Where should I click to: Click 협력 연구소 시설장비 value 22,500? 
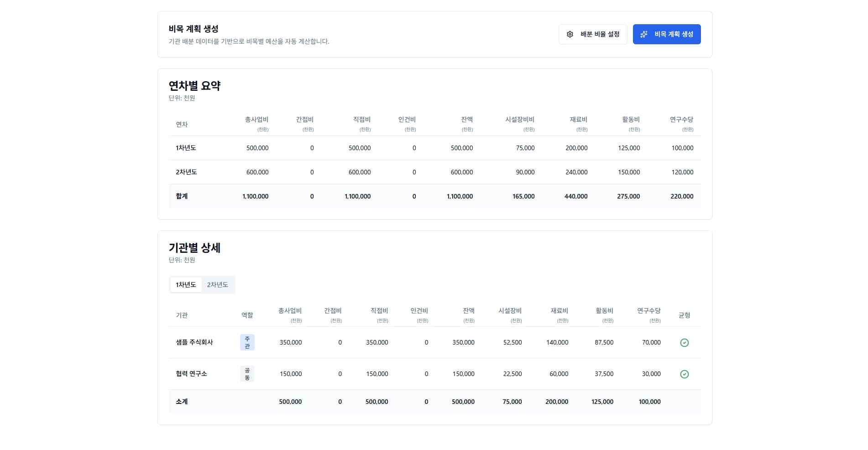512,374
